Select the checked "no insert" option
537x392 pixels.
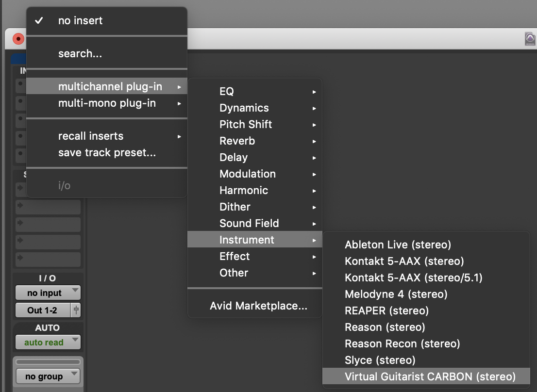(x=106, y=20)
